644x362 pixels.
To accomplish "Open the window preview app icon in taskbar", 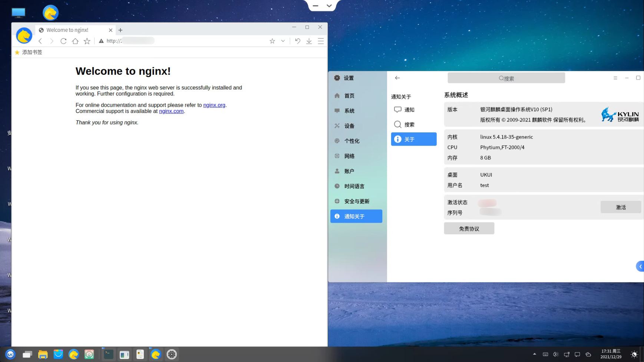I will pyautogui.click(x=125, y=355).
